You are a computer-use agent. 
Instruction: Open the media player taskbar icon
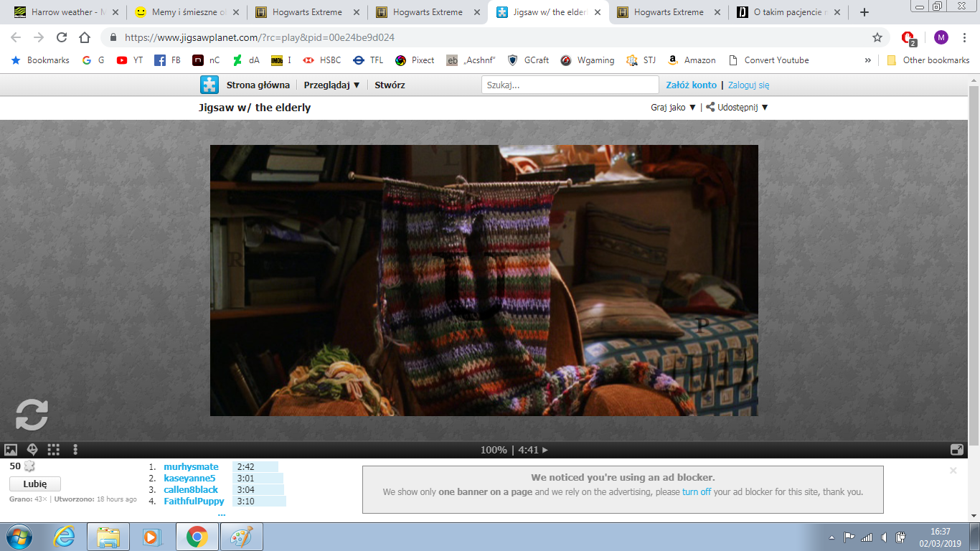click(152, 537)
